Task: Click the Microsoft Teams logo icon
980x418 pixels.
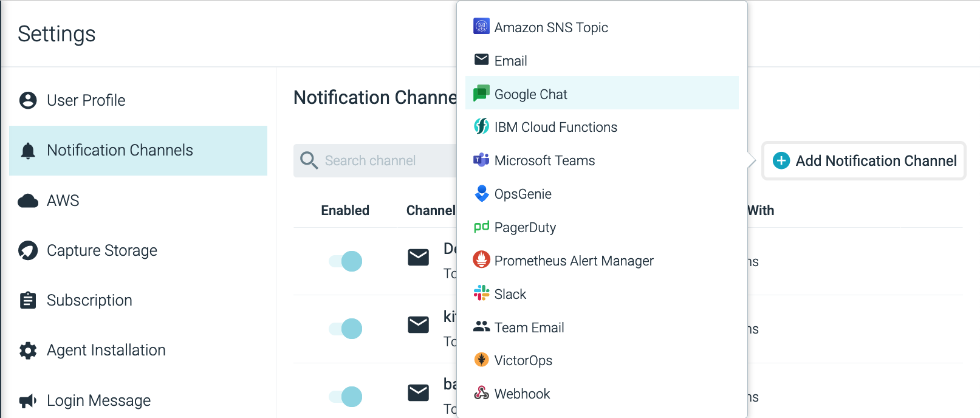Action: coord(481,160)
